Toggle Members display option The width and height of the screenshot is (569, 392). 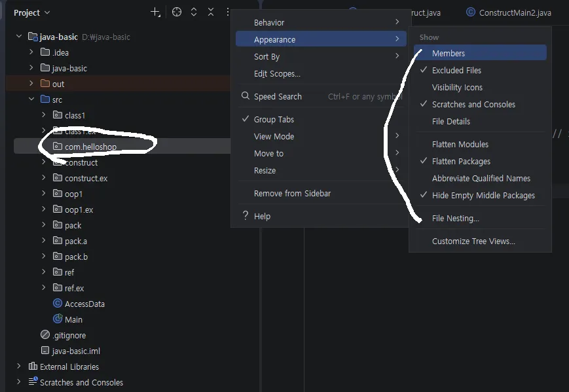pos(480,53)
